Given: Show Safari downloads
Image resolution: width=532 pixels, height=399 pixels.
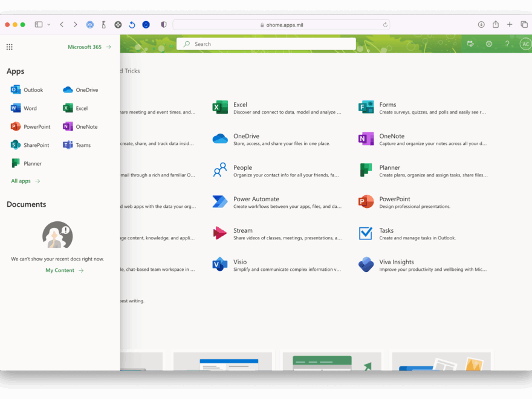Looking at the screenshot, I should [x=481, y=24].
